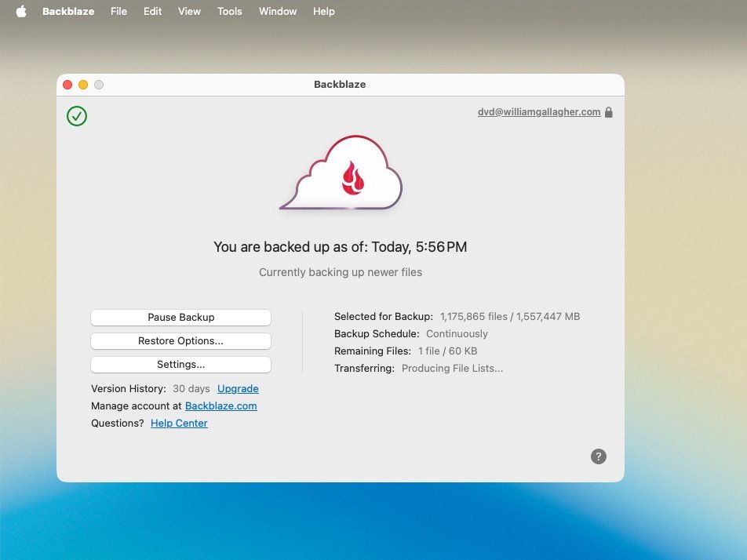This screenshot has height=560, width=747.
Task: Click the dvd@williamgallagher.com account link
Action: pyautogui.click(x=539, y=112)
